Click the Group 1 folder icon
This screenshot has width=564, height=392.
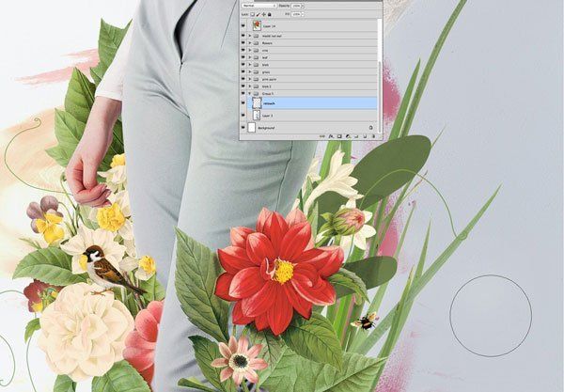click(x=256, y=93)
